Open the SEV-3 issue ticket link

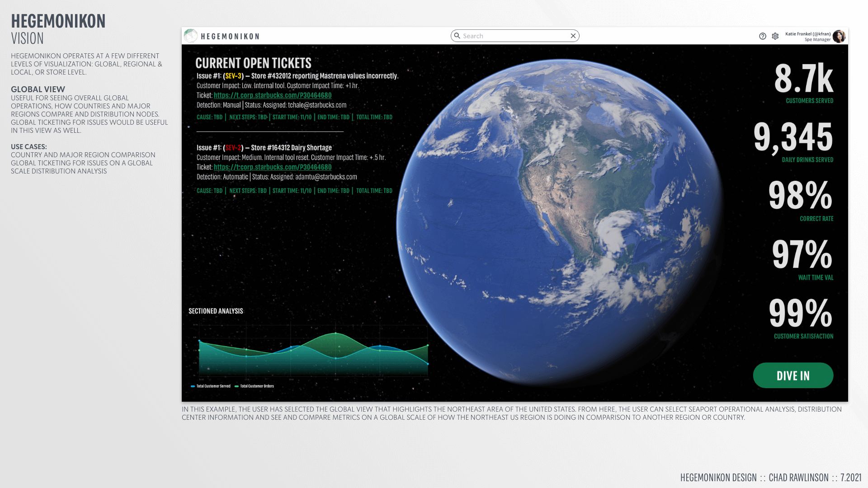point(273,95)
